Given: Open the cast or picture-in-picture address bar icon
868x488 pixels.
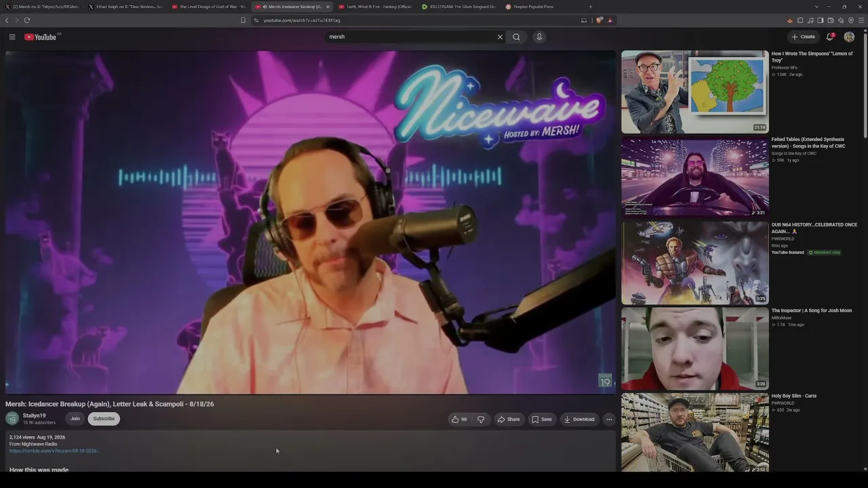Looking at the screenshot, I should (584, 20).
